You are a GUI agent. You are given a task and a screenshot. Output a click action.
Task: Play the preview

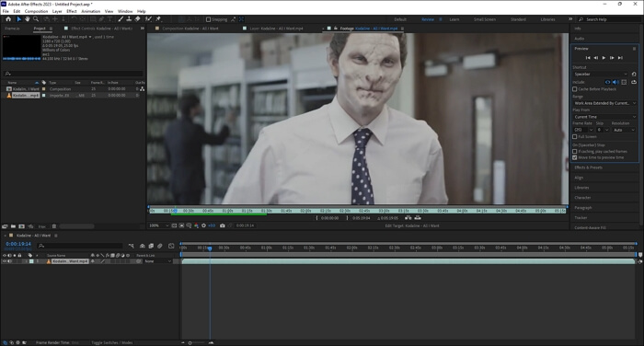(604, 58)
